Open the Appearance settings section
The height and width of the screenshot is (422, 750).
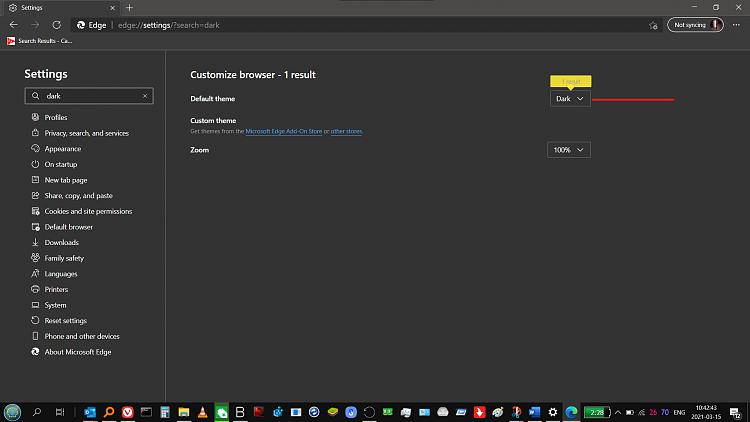coord(63,149)
